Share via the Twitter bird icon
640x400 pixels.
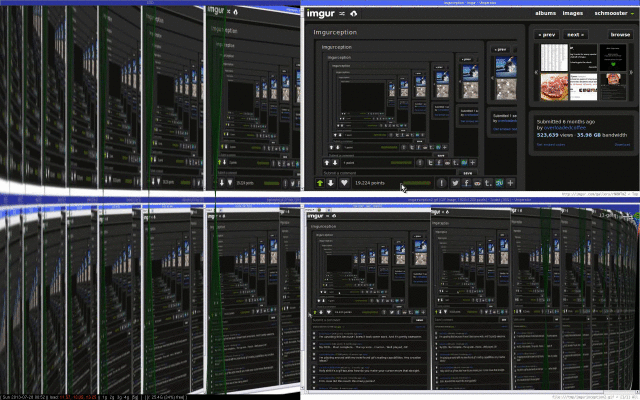[455, 183]
